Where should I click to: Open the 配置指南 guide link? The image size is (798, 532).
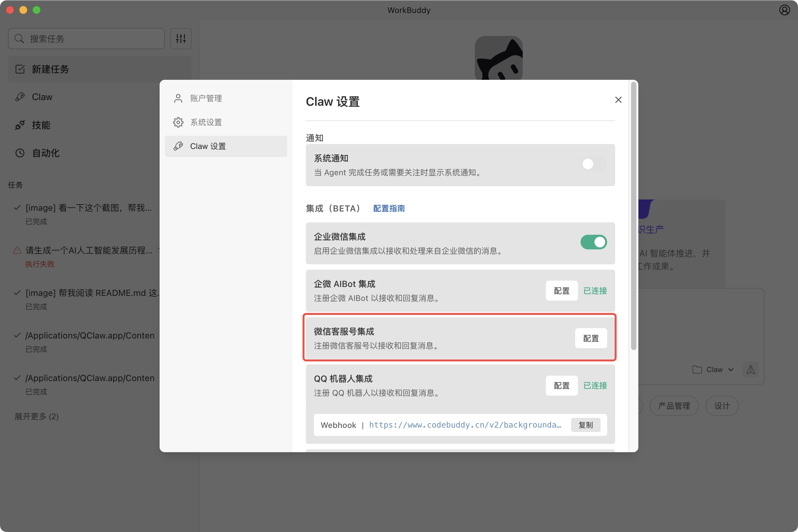tap(388, 208)
